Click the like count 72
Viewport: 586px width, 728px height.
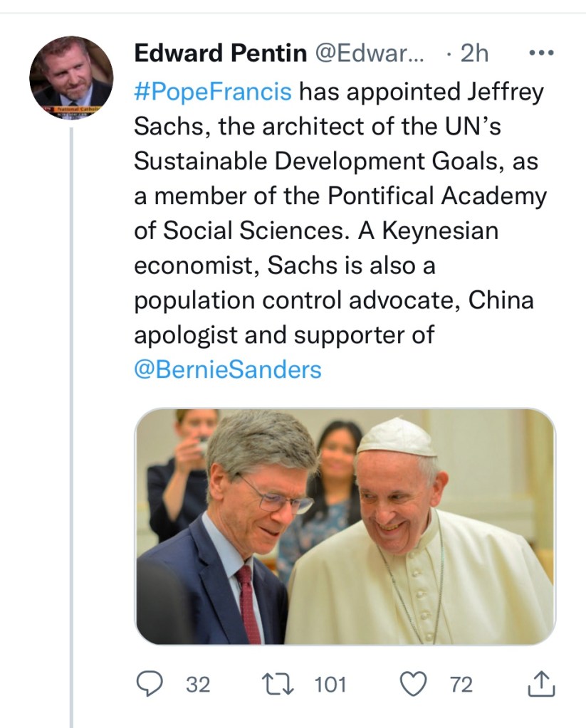461,685
